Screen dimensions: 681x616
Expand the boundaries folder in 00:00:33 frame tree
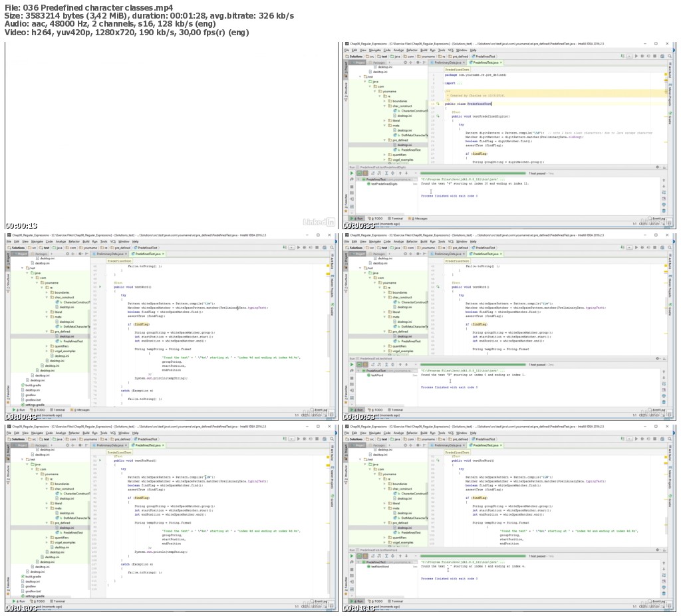384,101
